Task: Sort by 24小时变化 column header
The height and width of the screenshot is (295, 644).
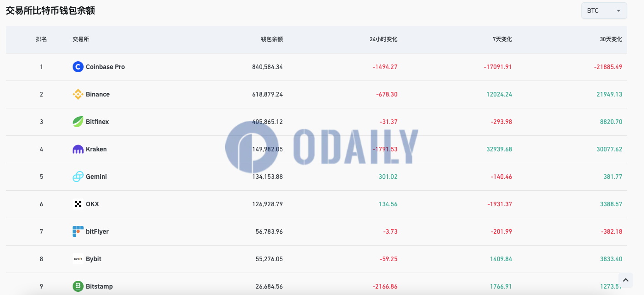Action: (x=383, y=39)
